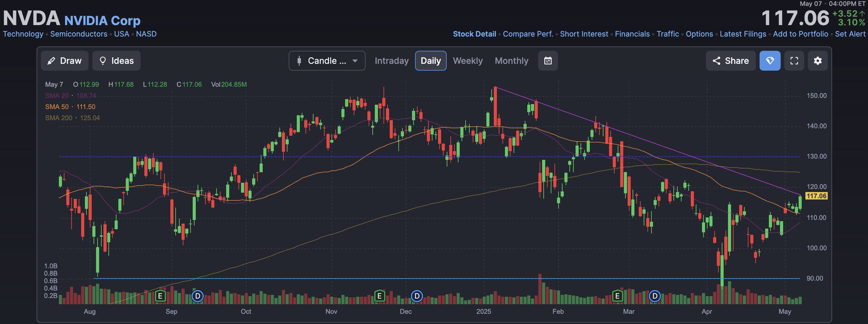This screenshot has width=868, height=324.
Task: Open the Draw tool
Action: [64, 61]
